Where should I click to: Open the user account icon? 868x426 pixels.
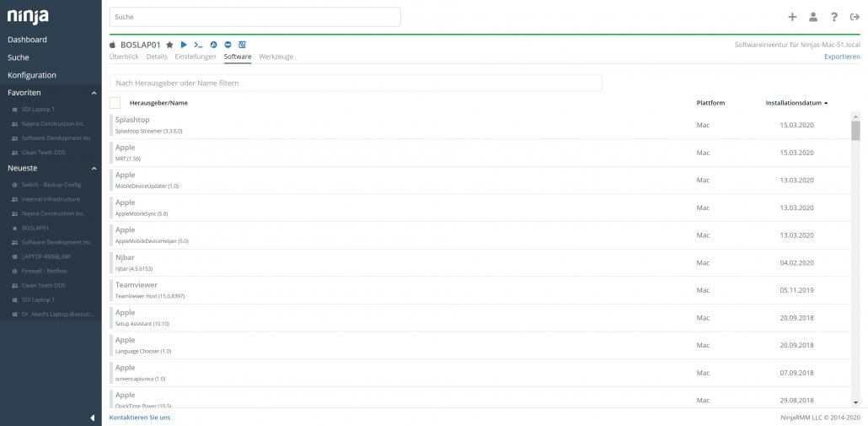[x=813, y=17]
